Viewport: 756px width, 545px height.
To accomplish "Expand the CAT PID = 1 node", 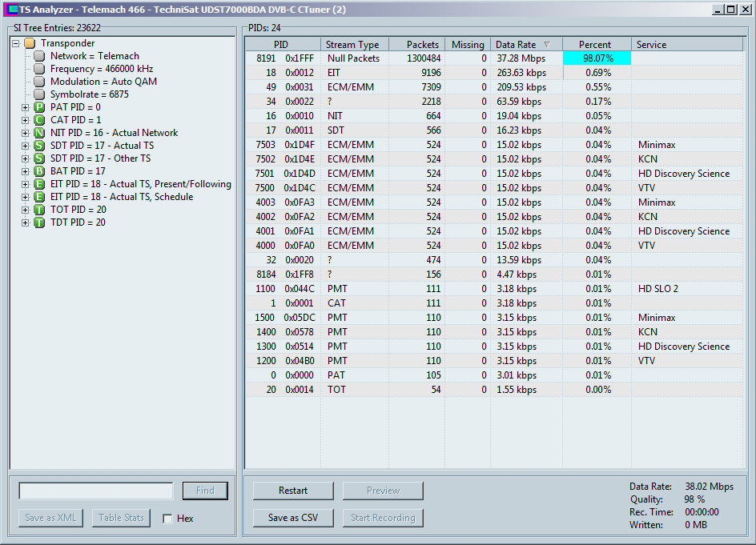I will tap(25, 120).
